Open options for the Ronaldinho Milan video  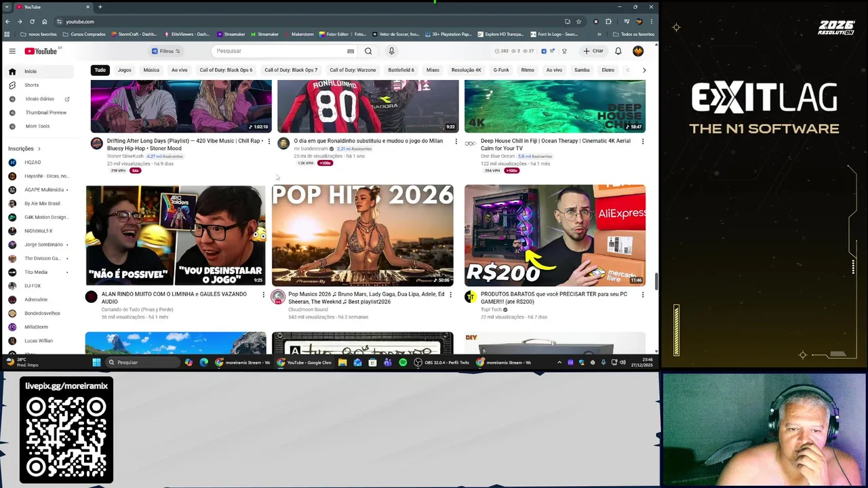point(456,141)
